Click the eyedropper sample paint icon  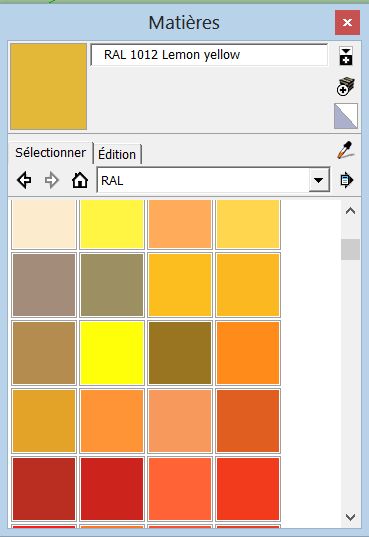point(346,150)
